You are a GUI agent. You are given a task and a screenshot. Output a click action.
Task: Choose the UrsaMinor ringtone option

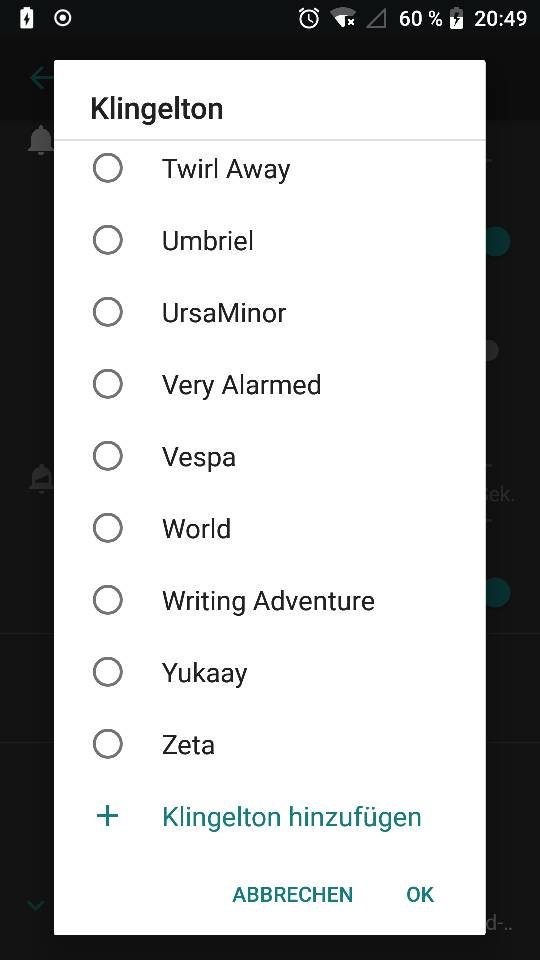point(270,312)
